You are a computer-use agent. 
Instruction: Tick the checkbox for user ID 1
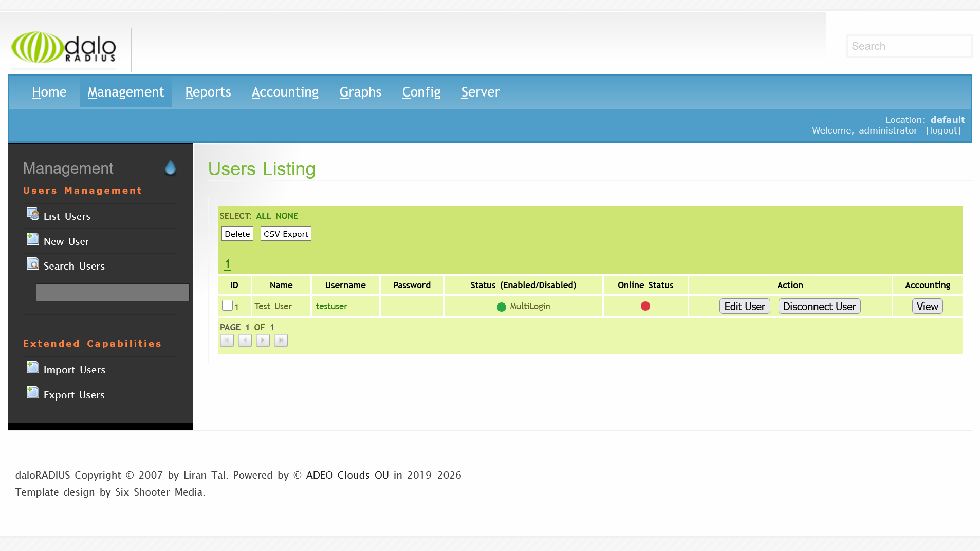pyautogui.click(x=227, y=306)
